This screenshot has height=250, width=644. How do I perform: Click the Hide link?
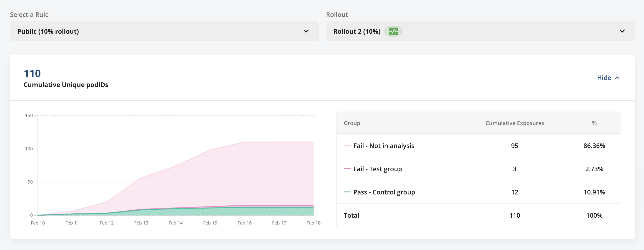coord(604,78)
